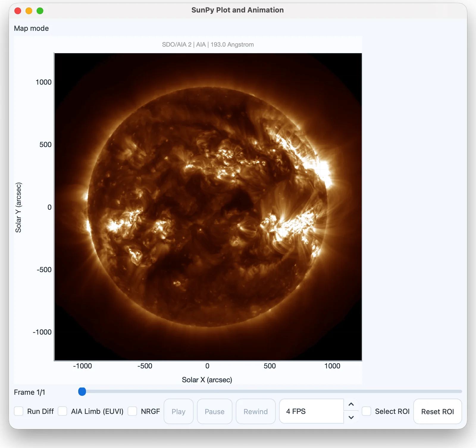Click the frame slider handle
476x448 pixels.
tap(82, 391)
